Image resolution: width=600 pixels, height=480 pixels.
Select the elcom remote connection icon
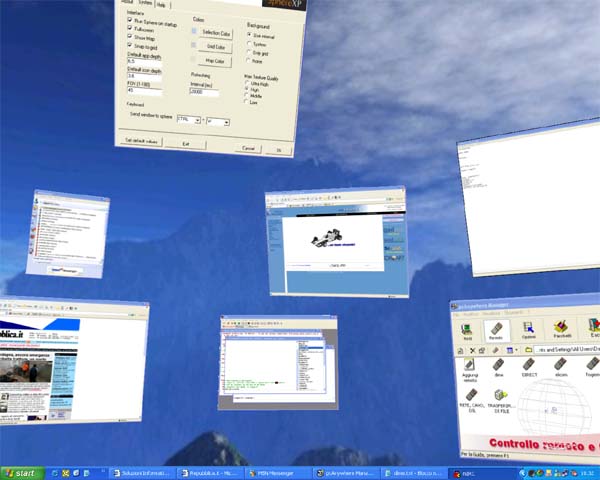coord(561,367)
